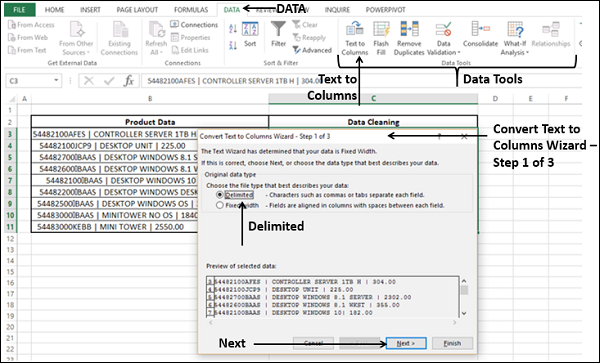Image resolution: width=600 pixels, height=363 pixels.
Task: Click cell containing 54483000KEBB MINI TOWER
Action: point(115,227)
